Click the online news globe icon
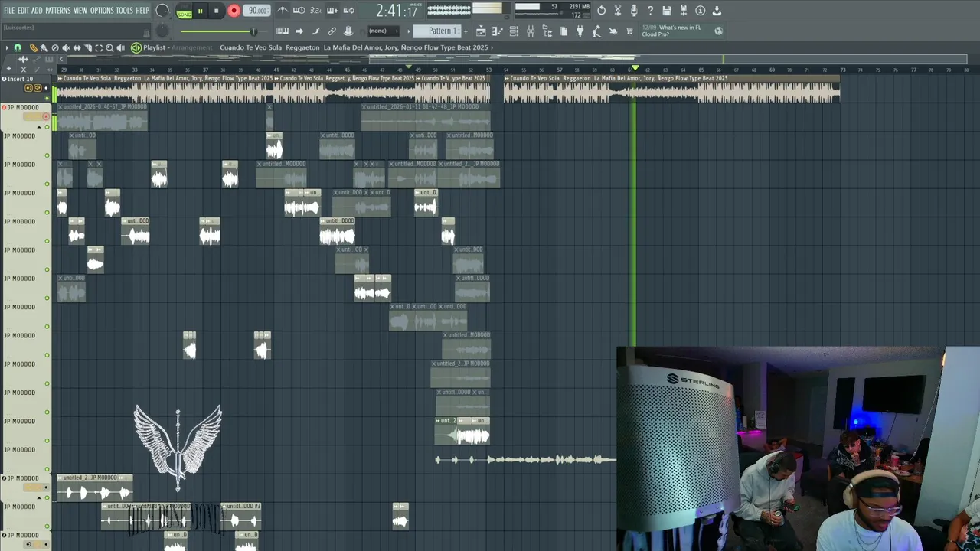Image resolution: width=980 pixels, height=551 pixels. (x=718, y=31)
